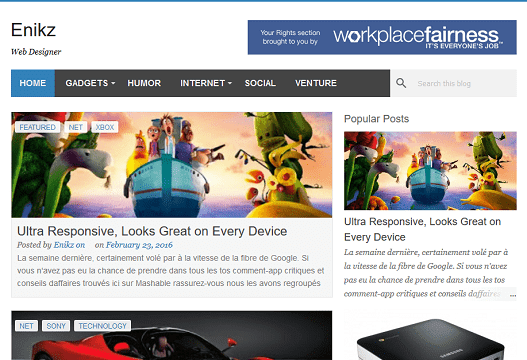Open the Social menu item
This screenshot has width=527, height=360.
point(260,83)
